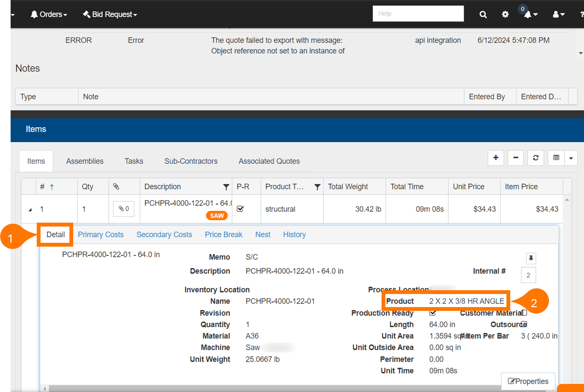Open the Description column filter
The image size is (584, 392).
coord(226,187)
